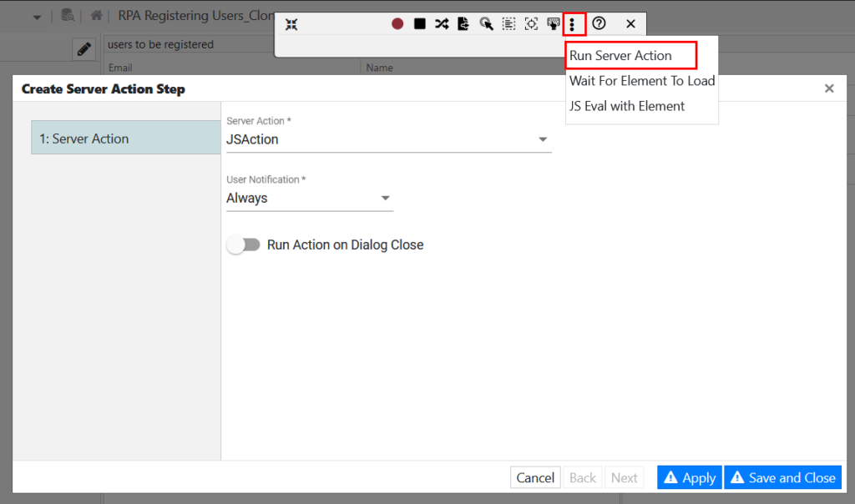The height and width of the screenshot is (504, 855).
Task: Click the Name column header in background table
Action: click(380, 68)
